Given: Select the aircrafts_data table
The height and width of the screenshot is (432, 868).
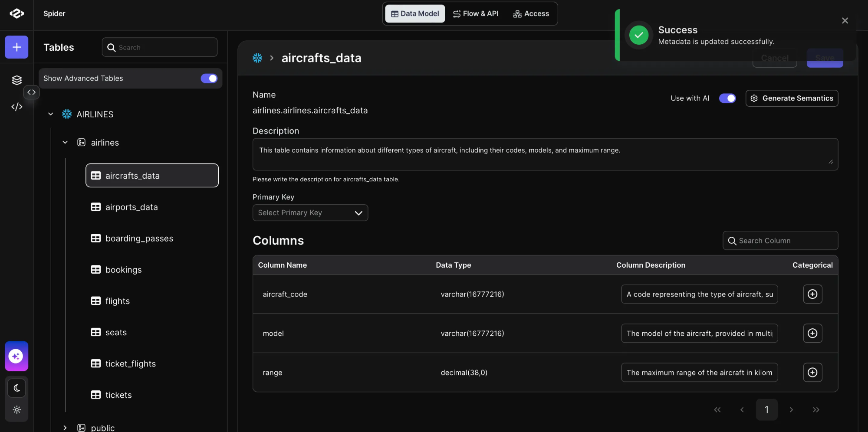Looking at the screenshot, I should click(152, 176).
